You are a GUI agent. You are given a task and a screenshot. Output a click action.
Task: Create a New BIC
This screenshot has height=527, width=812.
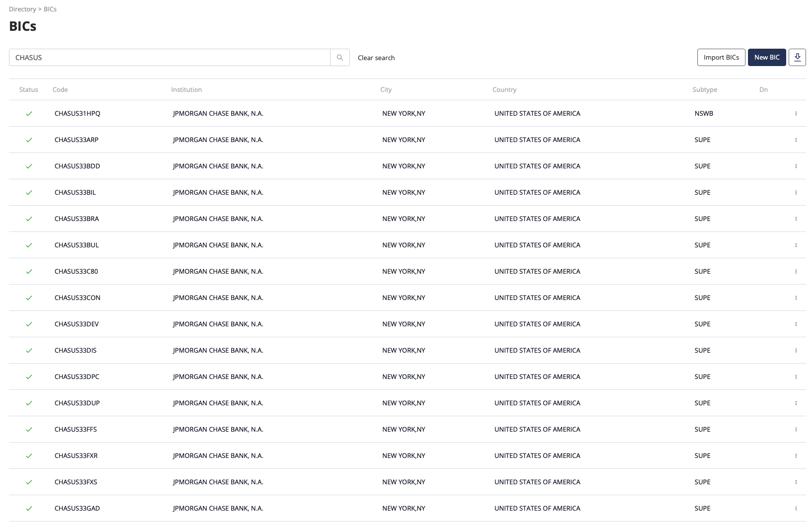[767, 57]
